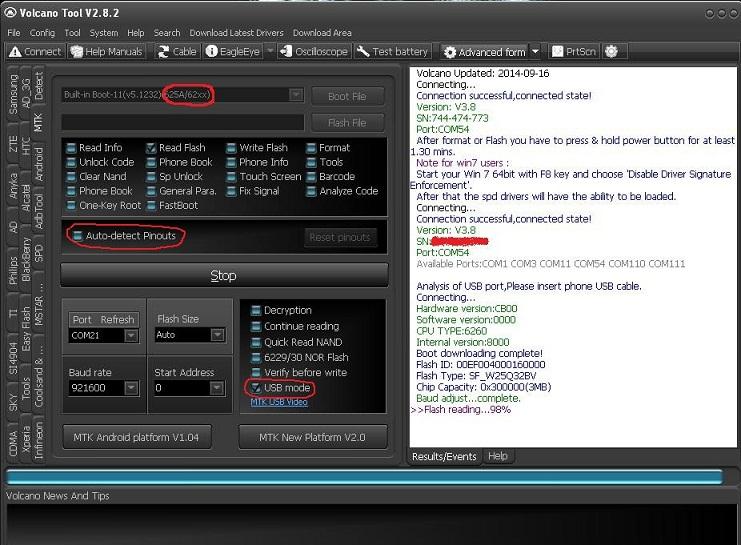Click the Port Refresh button

[x=103, y=320]
